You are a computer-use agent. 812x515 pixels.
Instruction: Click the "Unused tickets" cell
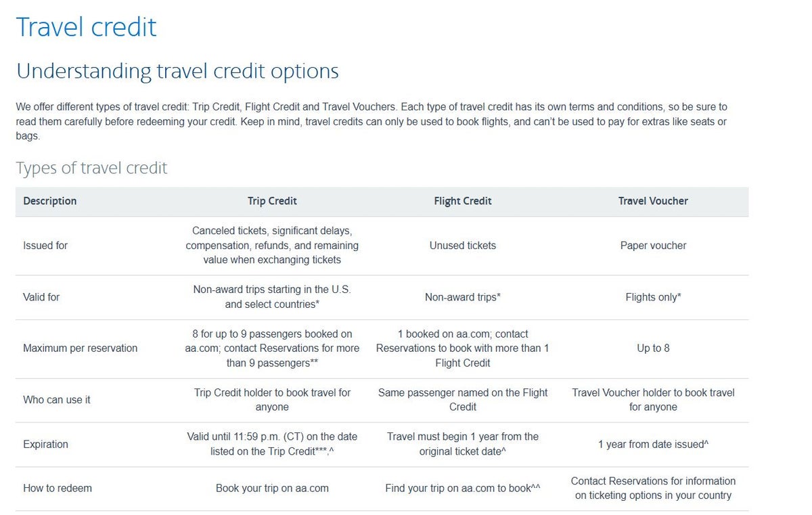(463, 246)
